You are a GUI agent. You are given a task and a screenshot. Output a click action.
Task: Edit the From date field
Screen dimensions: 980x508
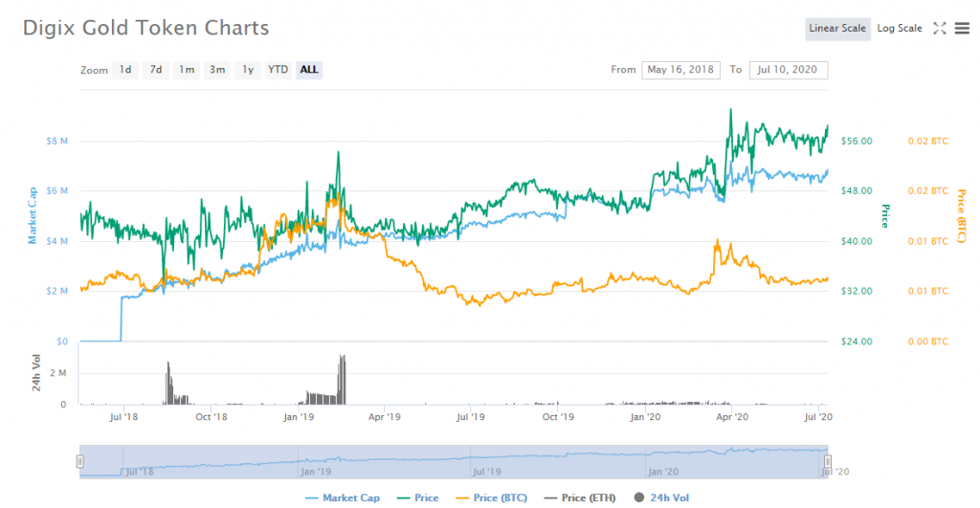point(680,70)
